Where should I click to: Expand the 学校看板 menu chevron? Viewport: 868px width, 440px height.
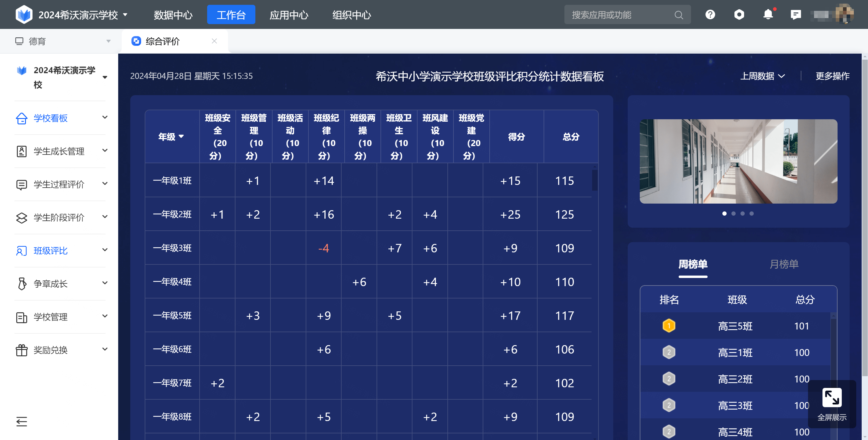point(105,117)
